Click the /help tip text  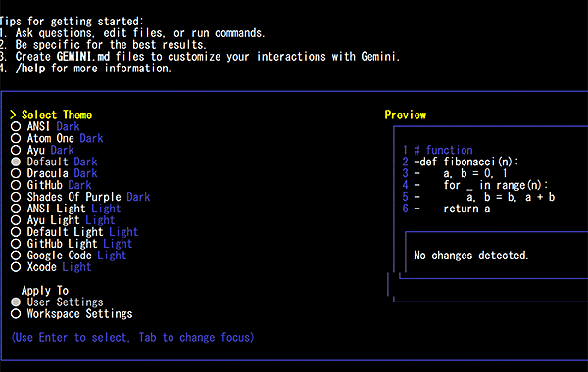(93, 69)
